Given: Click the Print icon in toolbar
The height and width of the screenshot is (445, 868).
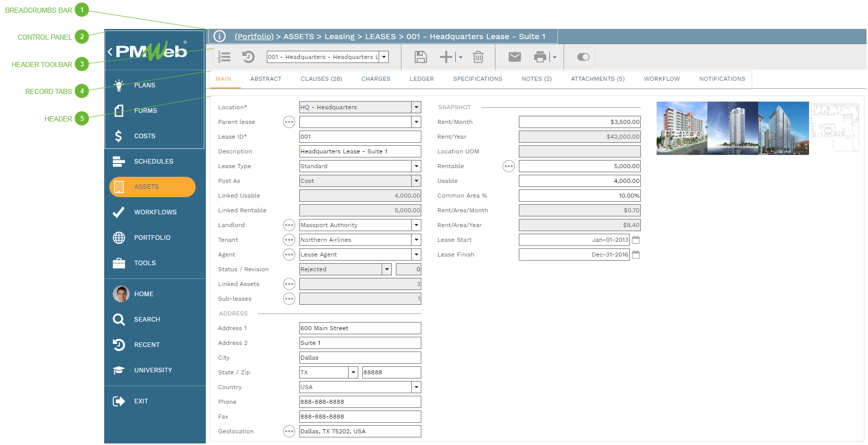Looking at the screenshot, I should (540, 57).
